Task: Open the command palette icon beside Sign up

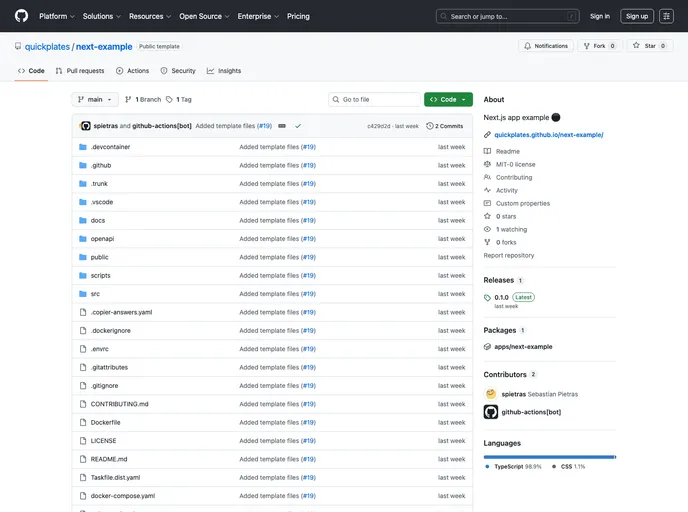Action: pos(666,16)
